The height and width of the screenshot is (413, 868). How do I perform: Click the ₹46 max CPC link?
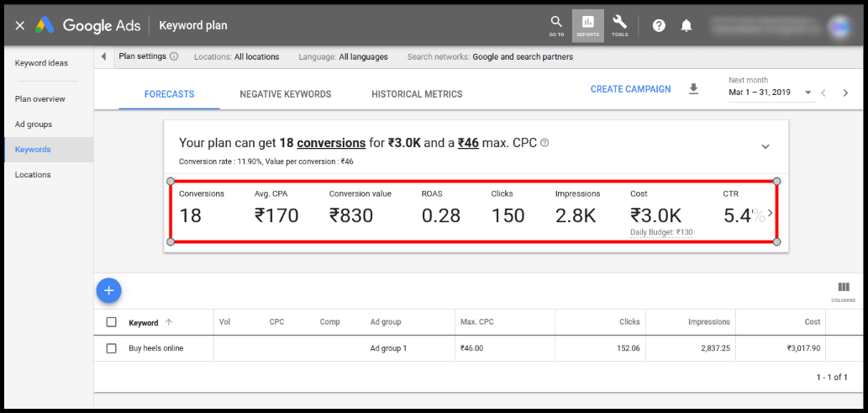click(x=468, y=143)
